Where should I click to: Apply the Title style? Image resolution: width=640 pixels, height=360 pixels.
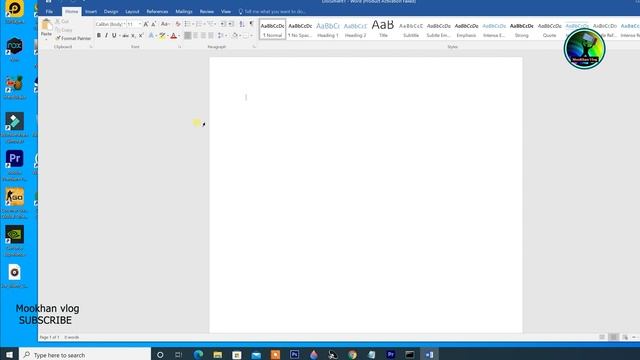pos(383,29)
